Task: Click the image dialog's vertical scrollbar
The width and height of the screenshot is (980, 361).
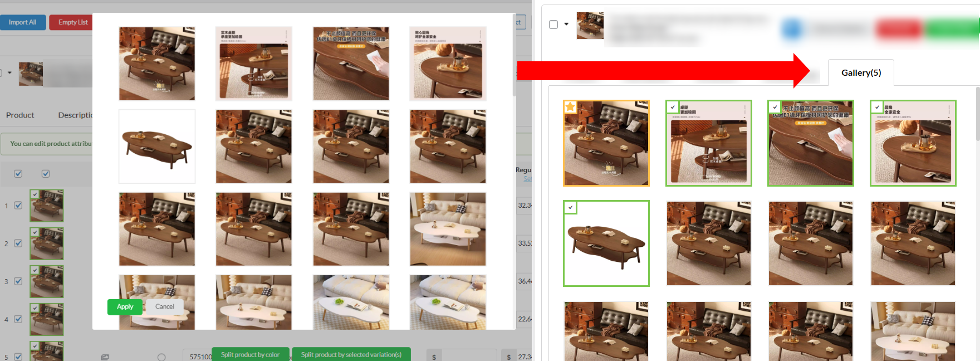Action: click(x=514, y=56)
